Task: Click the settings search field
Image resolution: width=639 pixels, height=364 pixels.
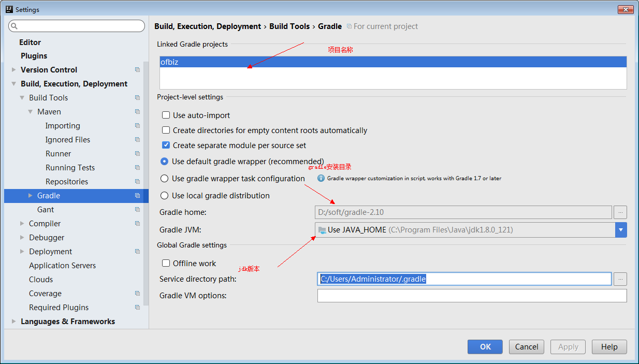Action: (x=77, y=26)
